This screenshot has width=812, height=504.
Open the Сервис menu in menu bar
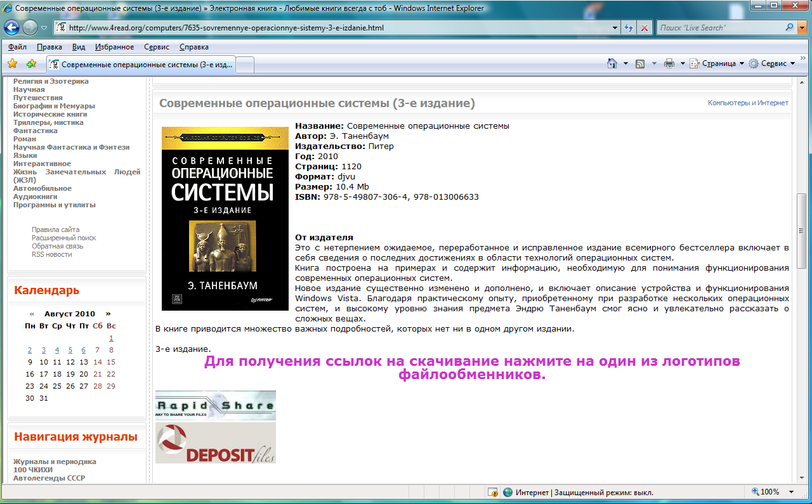tap(157, 47)
